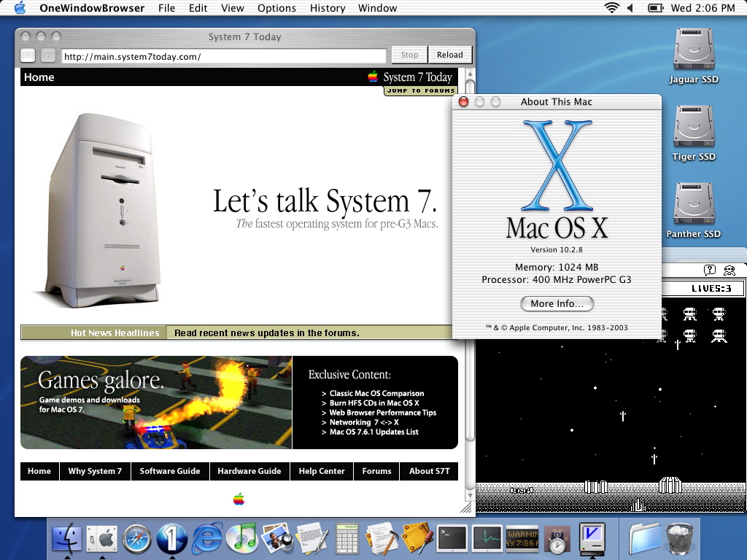Open the Hardware Guide tab
The image size is (747, 560).
pos(249,471)
